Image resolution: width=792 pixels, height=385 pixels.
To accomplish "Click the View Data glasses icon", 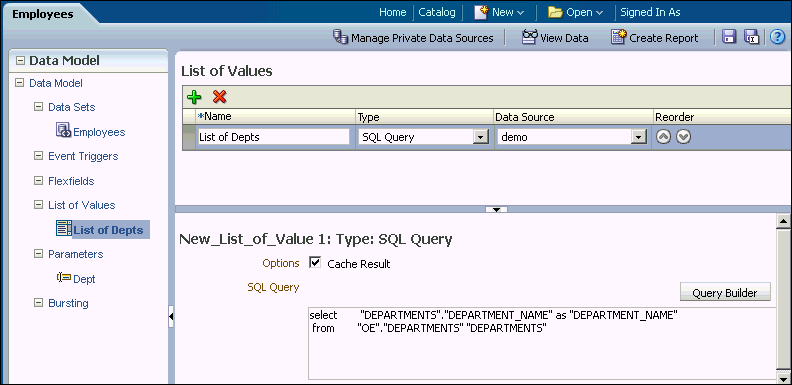I will tap(530, 37).
